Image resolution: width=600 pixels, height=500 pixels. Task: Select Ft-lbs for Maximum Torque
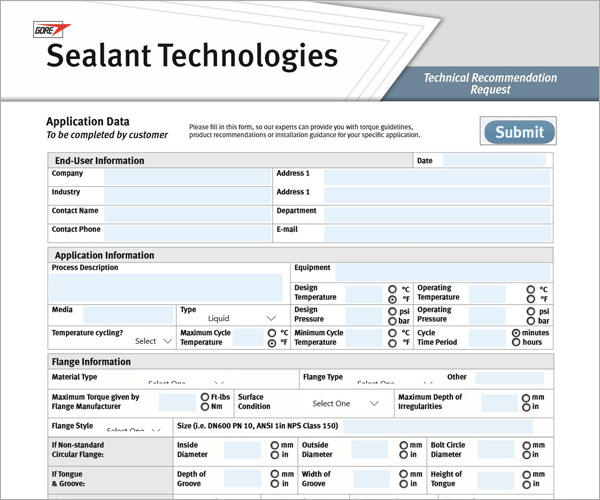tap(205, 397)
